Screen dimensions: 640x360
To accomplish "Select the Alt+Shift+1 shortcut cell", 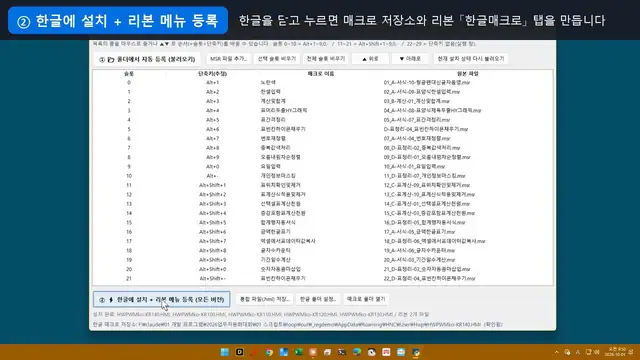I will click(x=213, y=185).
